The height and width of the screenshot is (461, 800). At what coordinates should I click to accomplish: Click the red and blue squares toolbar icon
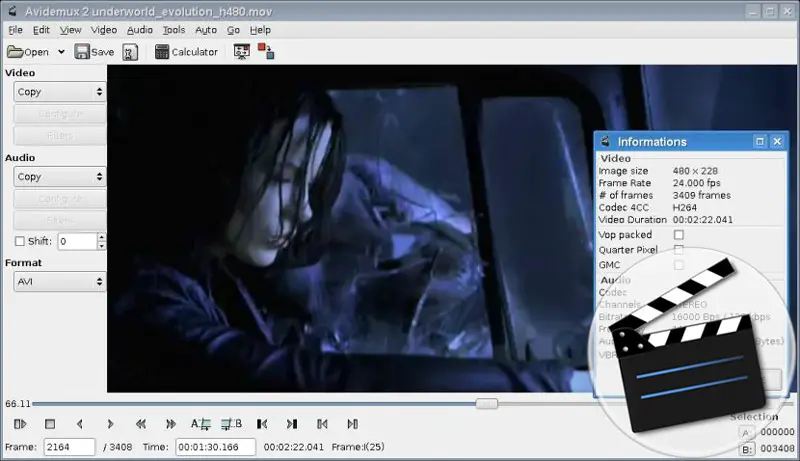pyautogui.click(x=265, y=51)
